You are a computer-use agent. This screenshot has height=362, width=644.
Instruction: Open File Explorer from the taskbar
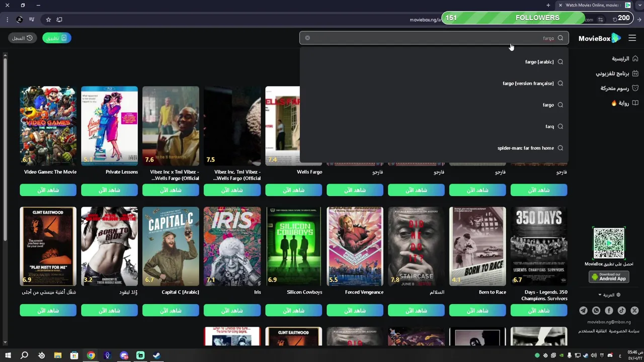58,355
